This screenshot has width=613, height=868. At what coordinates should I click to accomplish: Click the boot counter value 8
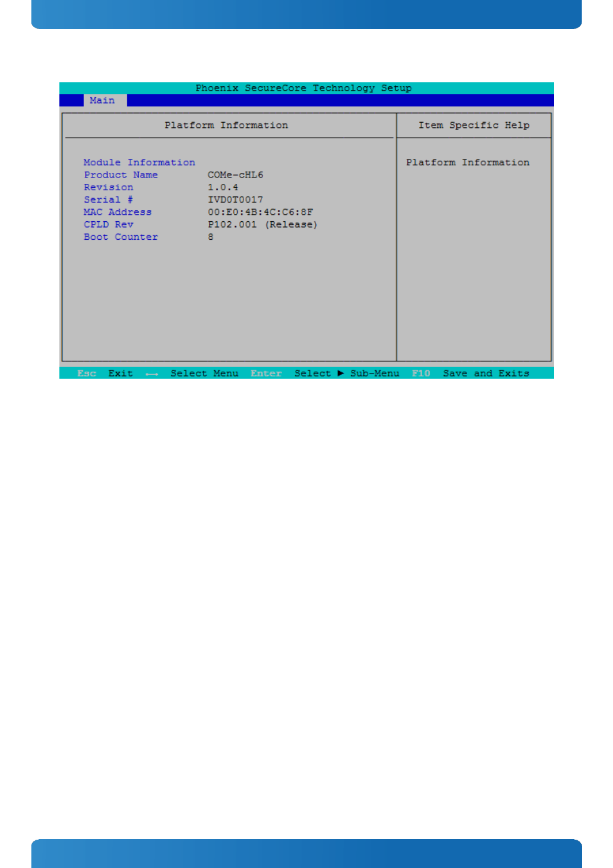(x=211, y=237)
